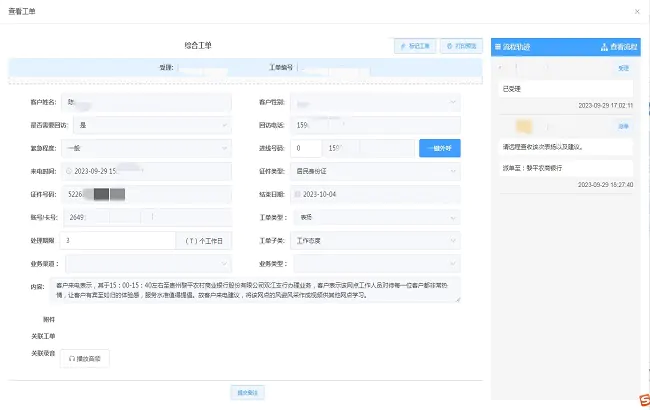This screenshot has height=410, width=650.
Task: Open the 证件类型 dropdown showing 居民身份证
Action: (375, 171)
